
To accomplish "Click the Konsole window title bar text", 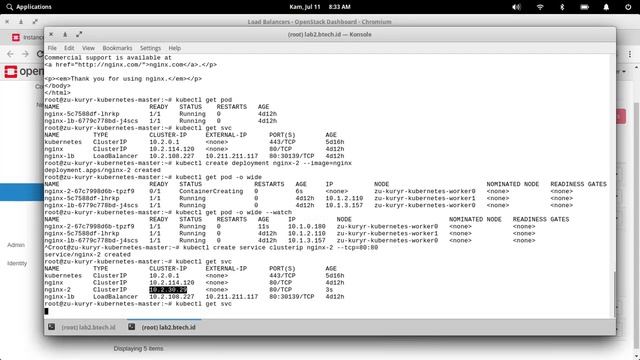I will [329, 35].
